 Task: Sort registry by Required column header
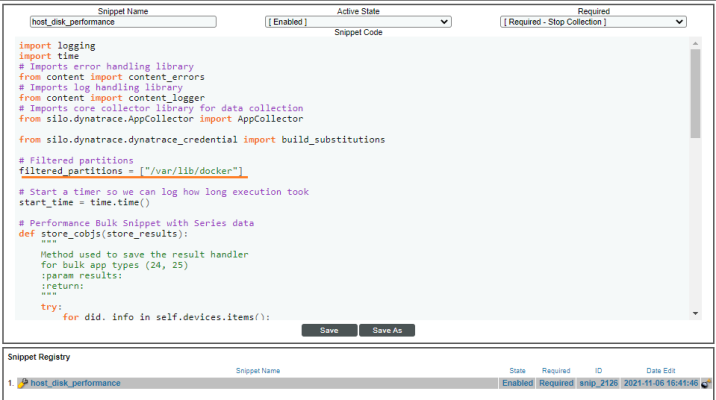556,371
